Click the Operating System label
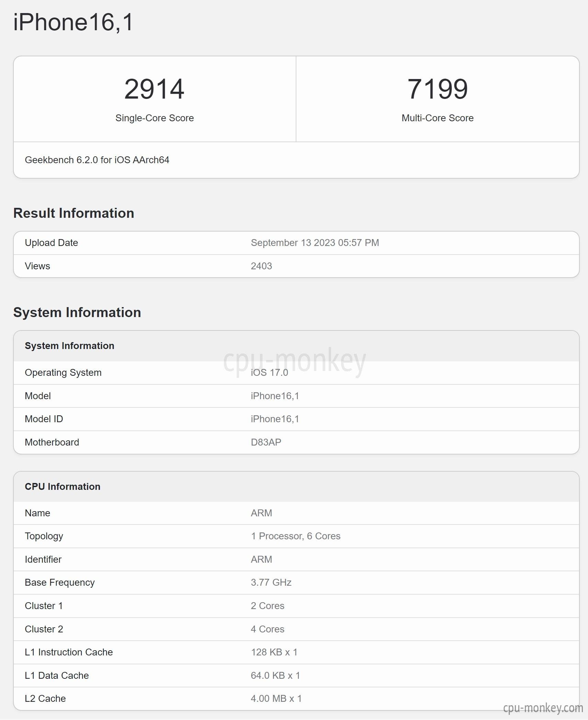The image size is (588, 720). click(x=63, y=372)
